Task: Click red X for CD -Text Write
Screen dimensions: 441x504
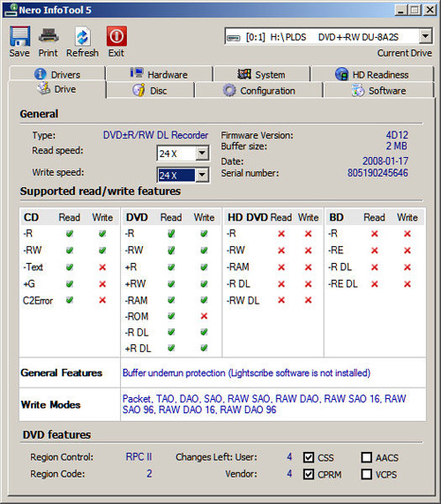Action: [x=102, y=267]
